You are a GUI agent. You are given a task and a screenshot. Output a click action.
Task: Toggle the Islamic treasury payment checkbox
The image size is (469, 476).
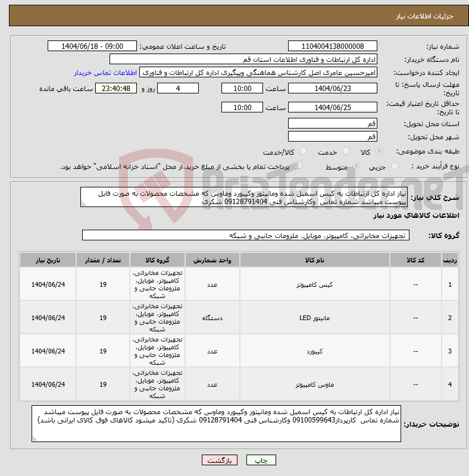(x=298, y=165)
